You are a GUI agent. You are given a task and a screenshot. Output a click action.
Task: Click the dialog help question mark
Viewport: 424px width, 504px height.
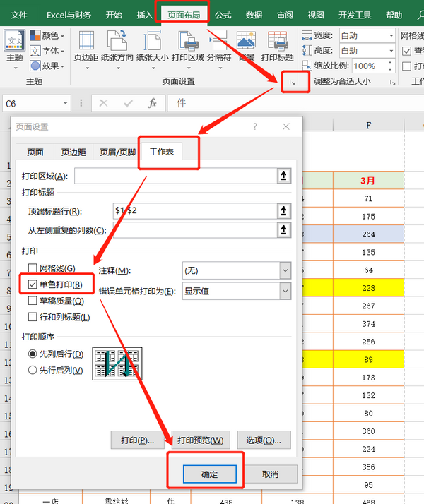(255, 126)
